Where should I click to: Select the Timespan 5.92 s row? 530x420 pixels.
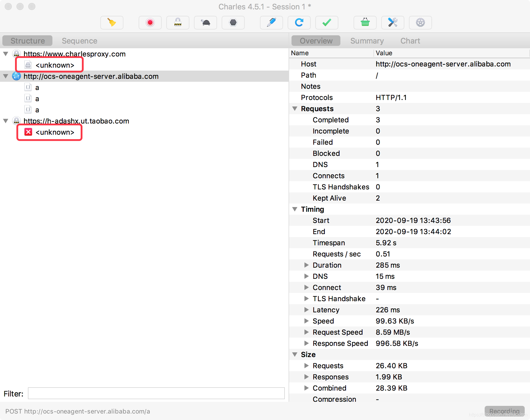(x=410, y=243)
